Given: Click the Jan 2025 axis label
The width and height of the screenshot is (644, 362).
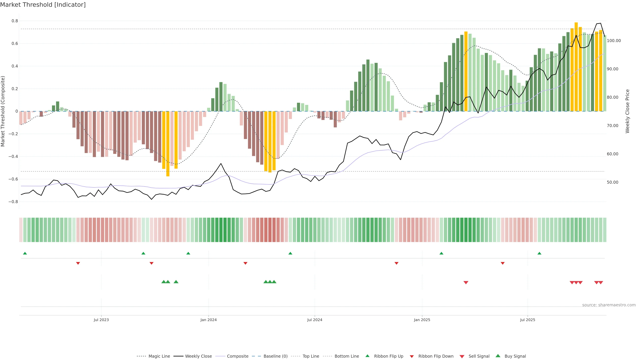Looking at the screenshot, I should point(422,320).
